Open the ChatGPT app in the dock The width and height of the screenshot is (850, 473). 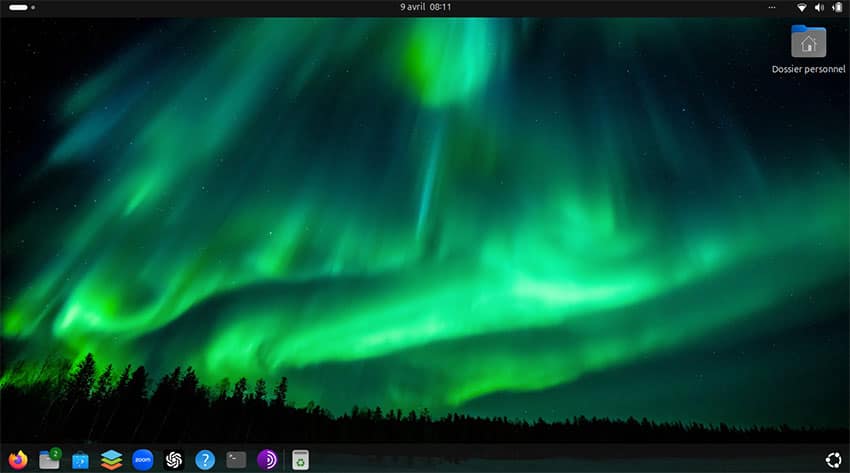[x=174, y=460]
